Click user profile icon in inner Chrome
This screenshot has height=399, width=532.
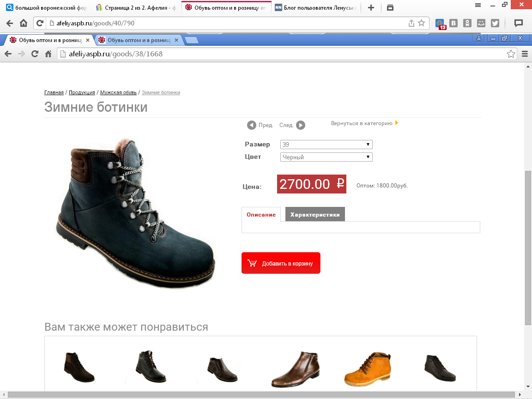(479, 38)
